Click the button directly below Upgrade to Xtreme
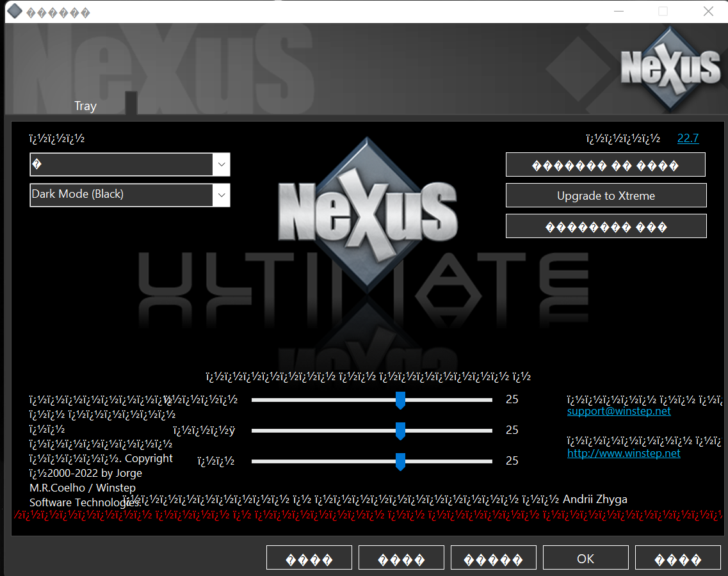 click(x=605, y=227)
